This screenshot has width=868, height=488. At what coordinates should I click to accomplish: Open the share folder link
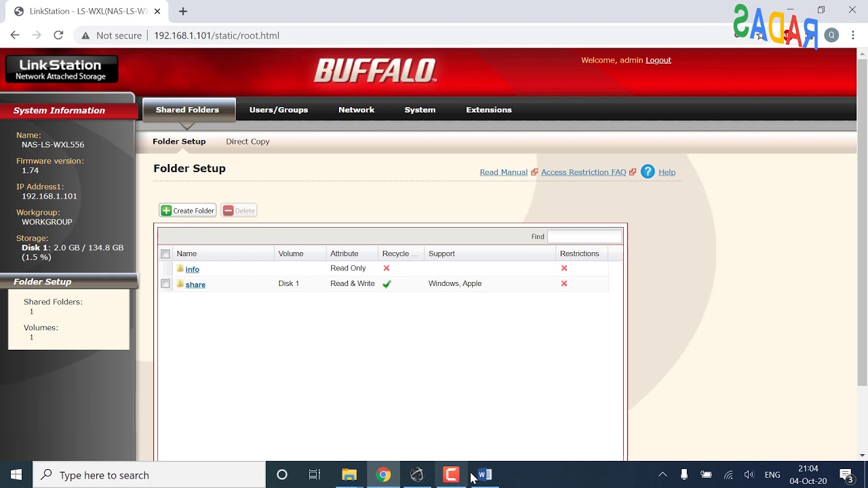195,285
